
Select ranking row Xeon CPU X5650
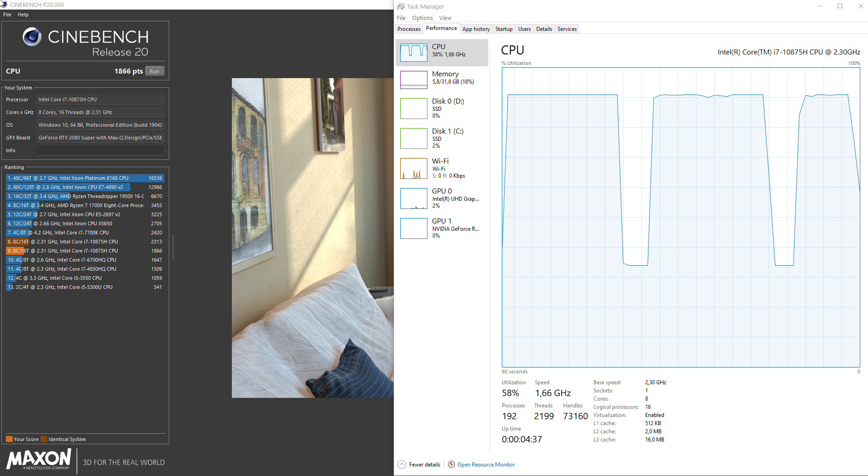point(85,223)
